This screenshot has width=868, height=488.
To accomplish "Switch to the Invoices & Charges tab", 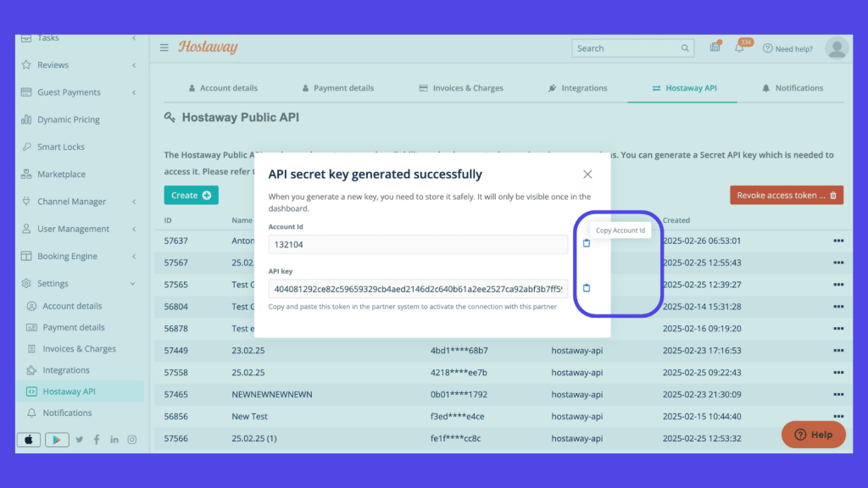I will point(461,88).
